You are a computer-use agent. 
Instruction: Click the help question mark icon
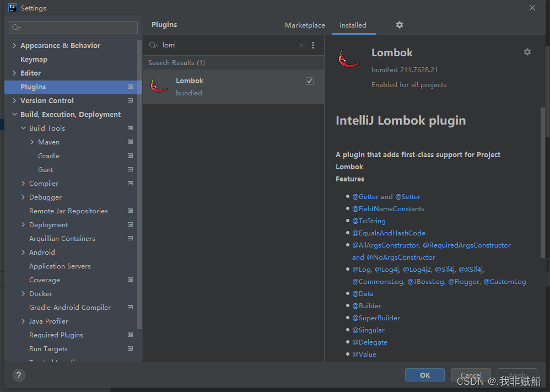(19, 375)
